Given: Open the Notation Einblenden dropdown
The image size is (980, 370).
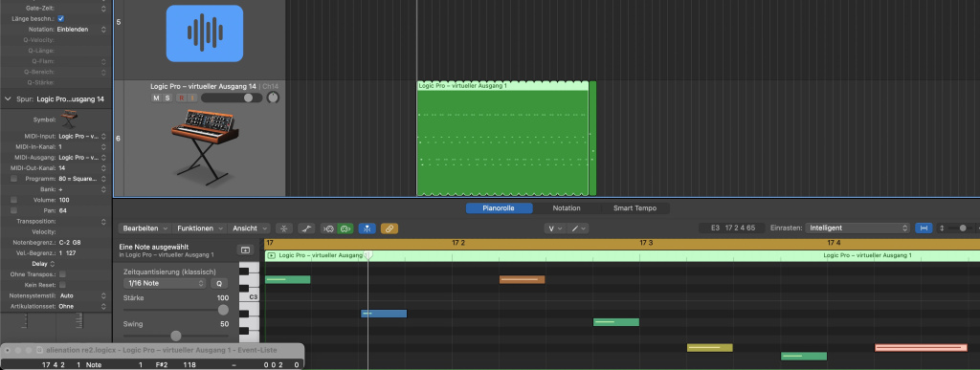Looking at the screenshot, I should 82,30.
